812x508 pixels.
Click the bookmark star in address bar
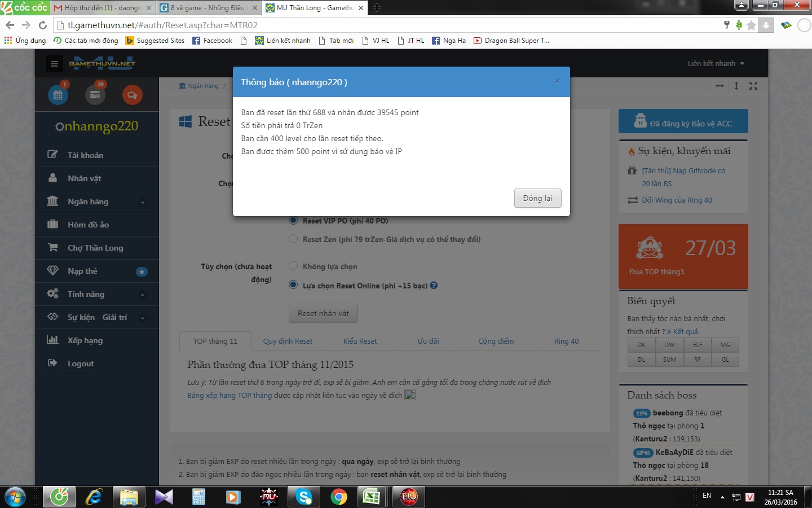tap(751, 25)
